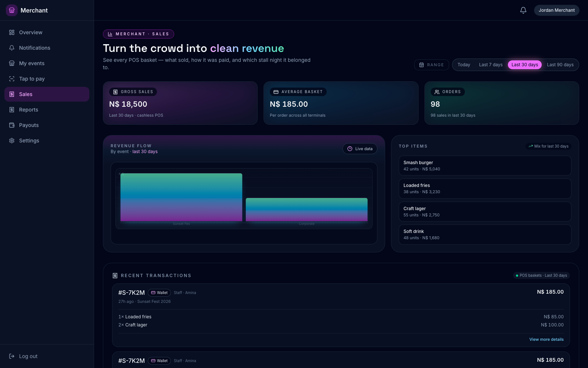Screen dimensions: 588x368
Task: Click the Payouts wallet icon
Action: (x=12, y=125)
